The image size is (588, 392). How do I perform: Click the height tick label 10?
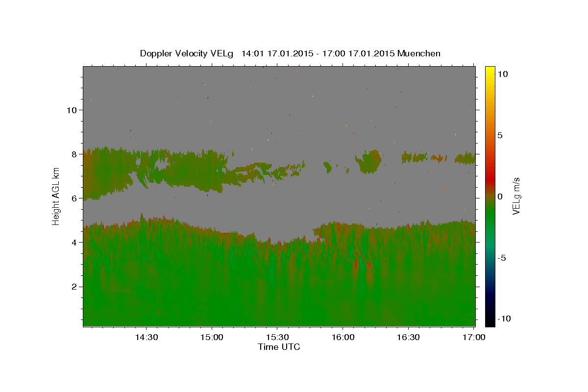click(72, 110)
